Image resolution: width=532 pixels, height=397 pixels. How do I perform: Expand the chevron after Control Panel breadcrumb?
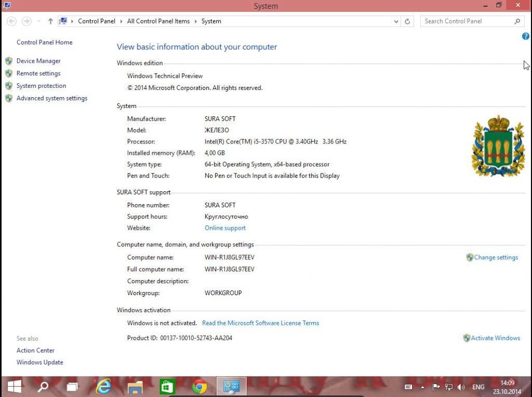(x=122, y=21)
